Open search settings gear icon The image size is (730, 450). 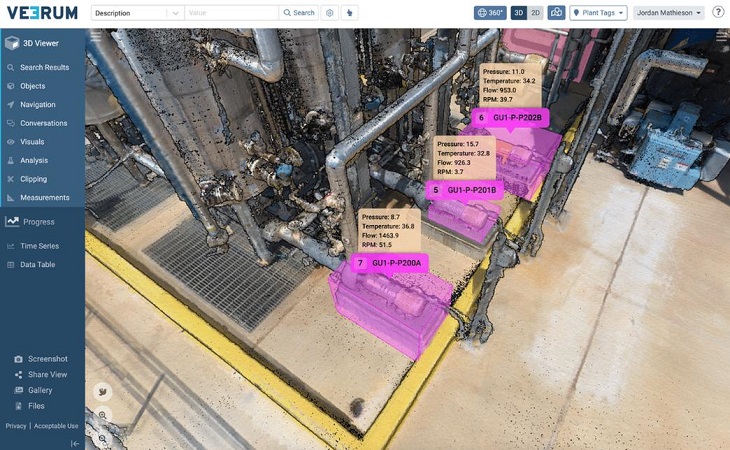pos(329,13)
